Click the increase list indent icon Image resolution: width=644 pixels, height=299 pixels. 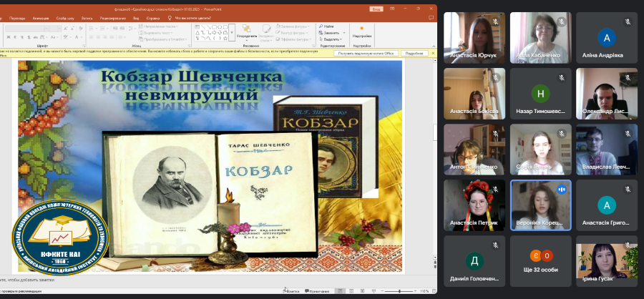click(x=122, y=29)
